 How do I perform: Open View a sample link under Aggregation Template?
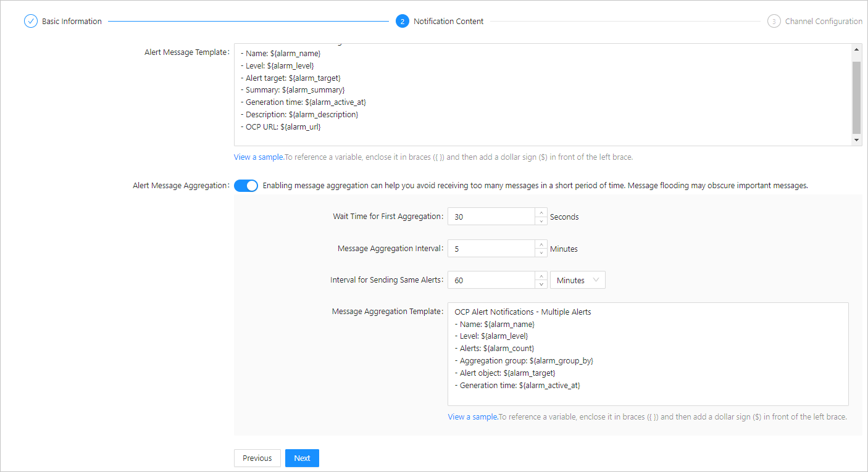[473, 417]
